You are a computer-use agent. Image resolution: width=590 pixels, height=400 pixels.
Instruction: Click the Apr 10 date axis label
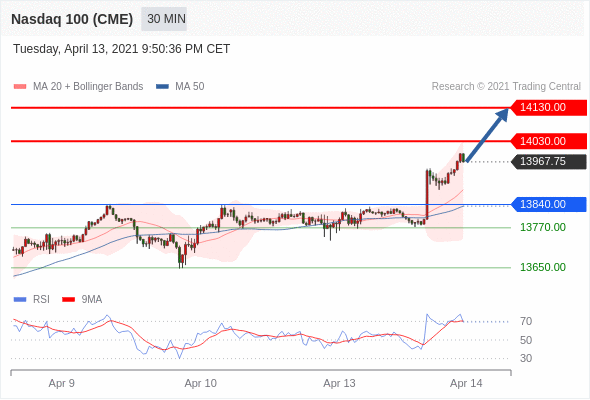(x=201, y=383)
